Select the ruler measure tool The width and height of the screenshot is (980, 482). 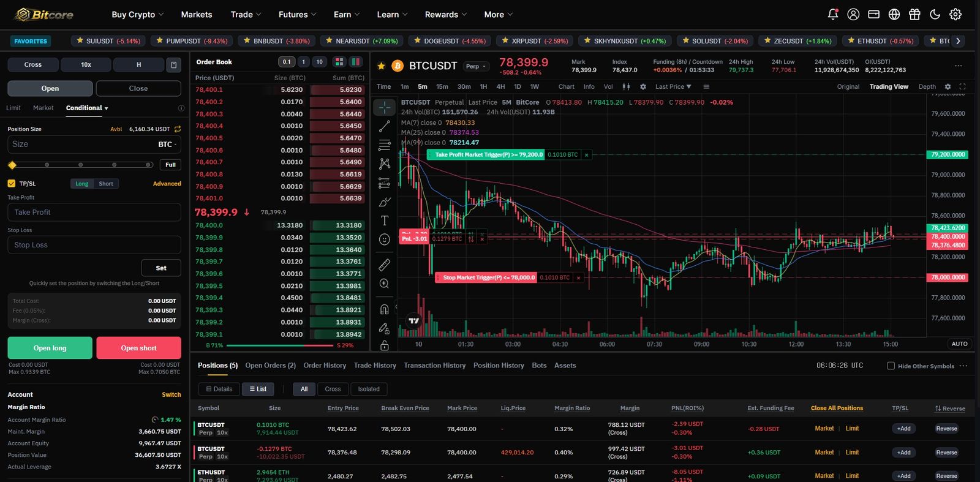385,265
